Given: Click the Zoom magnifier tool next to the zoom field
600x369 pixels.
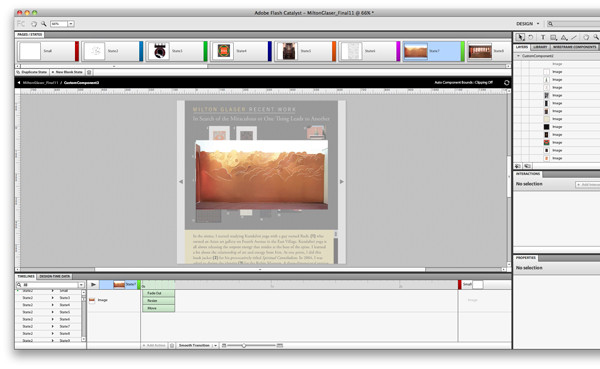Looking at the screenshot, I should [44, 24].
